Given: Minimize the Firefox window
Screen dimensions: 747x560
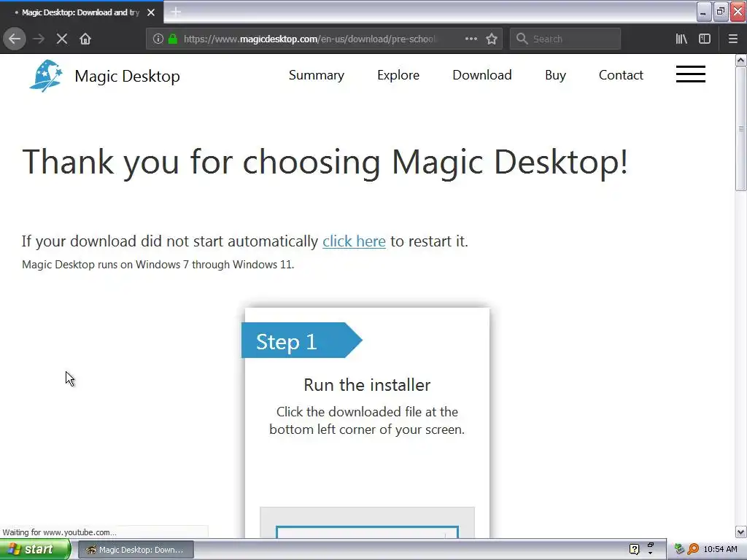Looking at the screenshot, I should (x=704, y=12).
